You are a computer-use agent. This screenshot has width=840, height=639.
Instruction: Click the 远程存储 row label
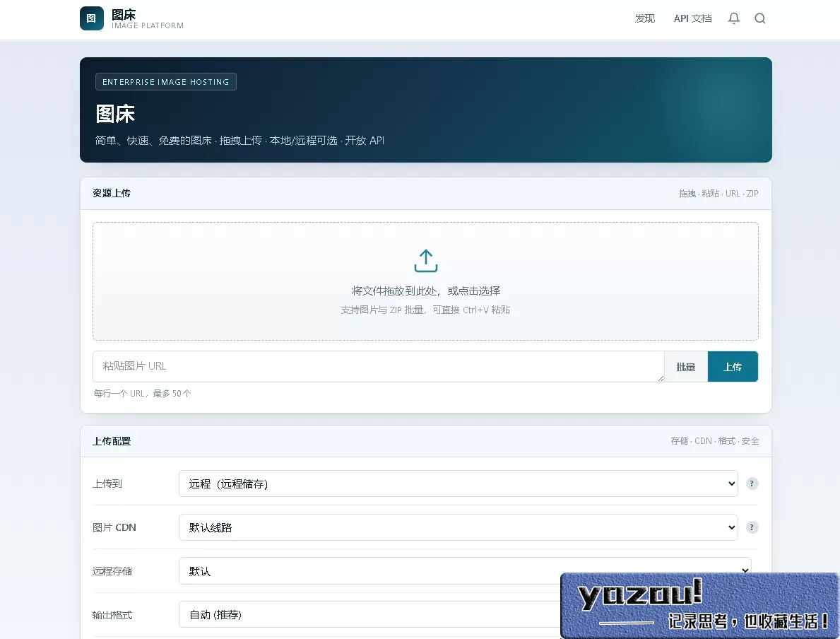[112, 571]
